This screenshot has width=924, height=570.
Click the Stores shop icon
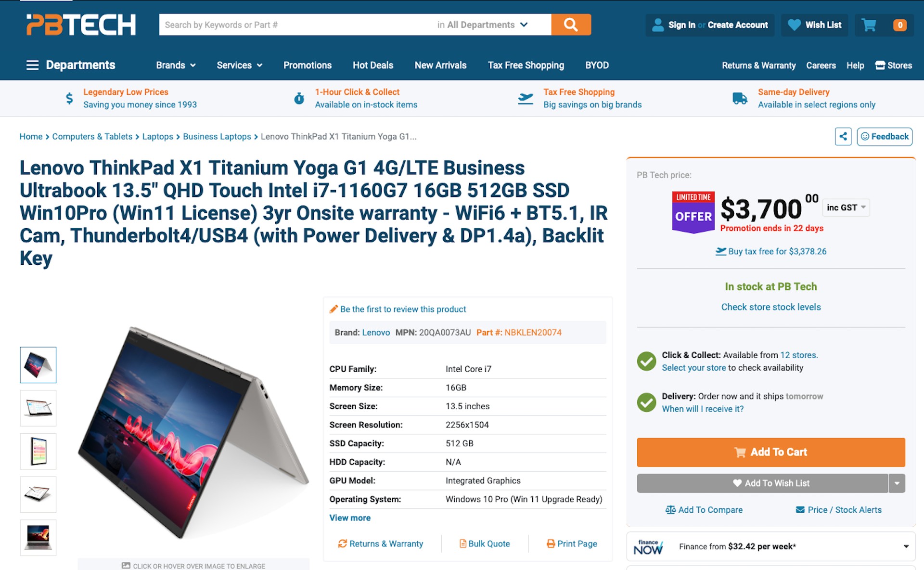880,65
